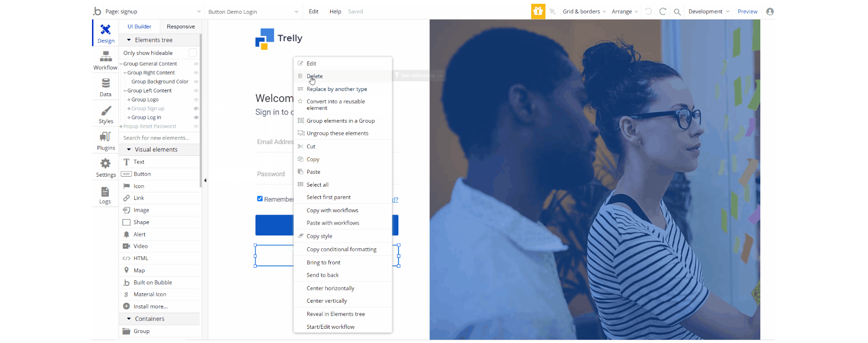Open the Help menu
The height and width of the screenshot is (343, 868).
[335, 11]
